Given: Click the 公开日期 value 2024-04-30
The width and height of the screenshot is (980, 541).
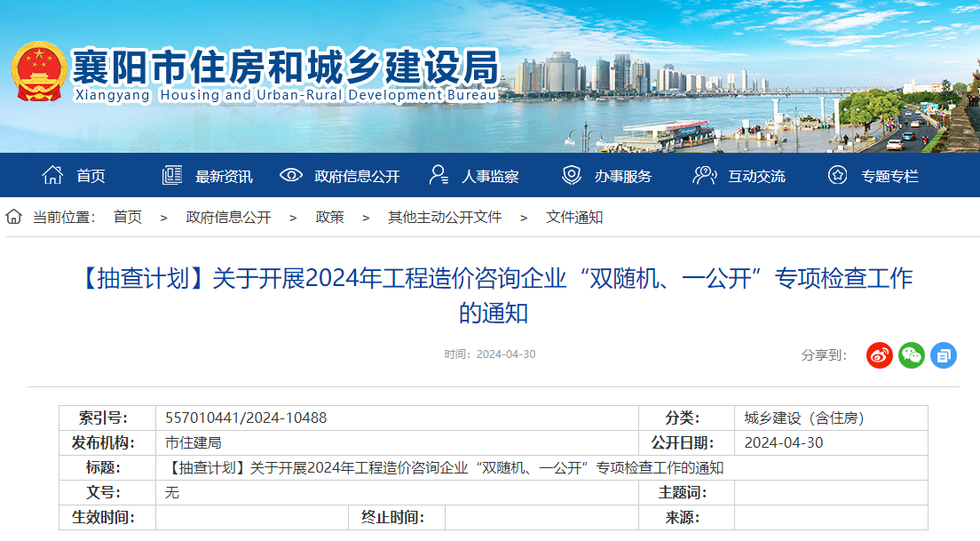Looking at the screenshot, I should click(783, 442).
